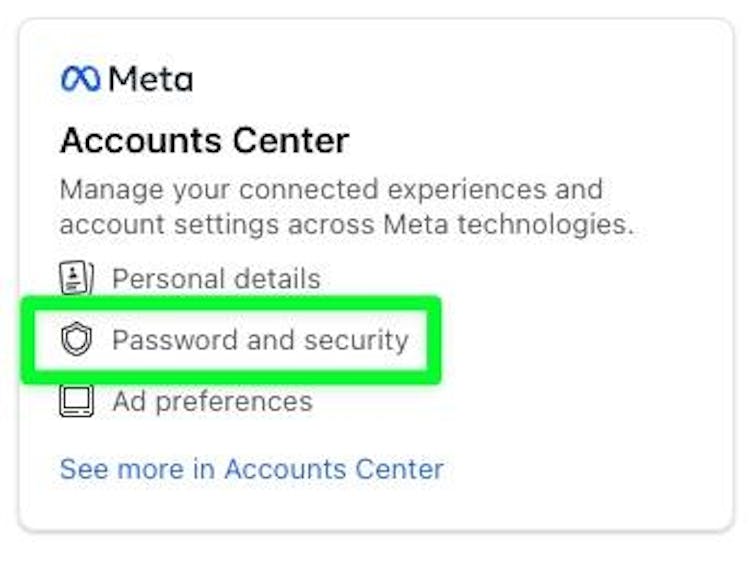Click the Password and security shield icon

pos(77,339)
